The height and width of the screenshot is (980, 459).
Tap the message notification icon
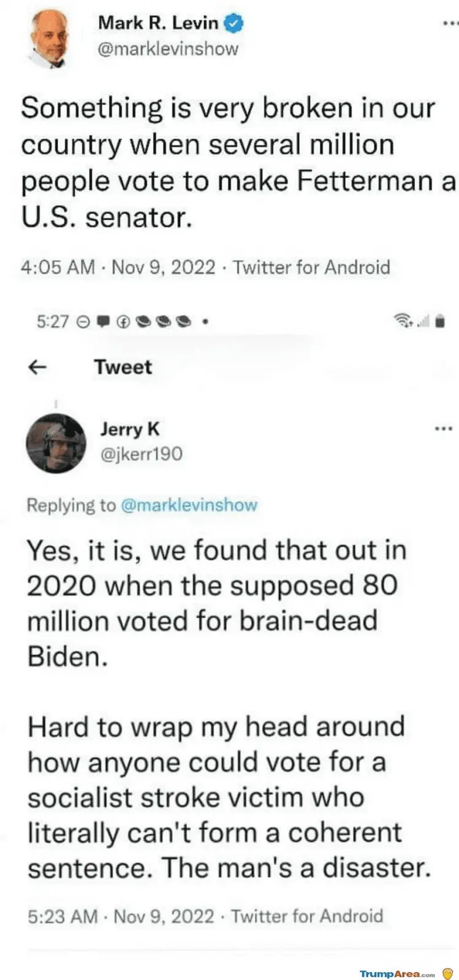(104, 320)
